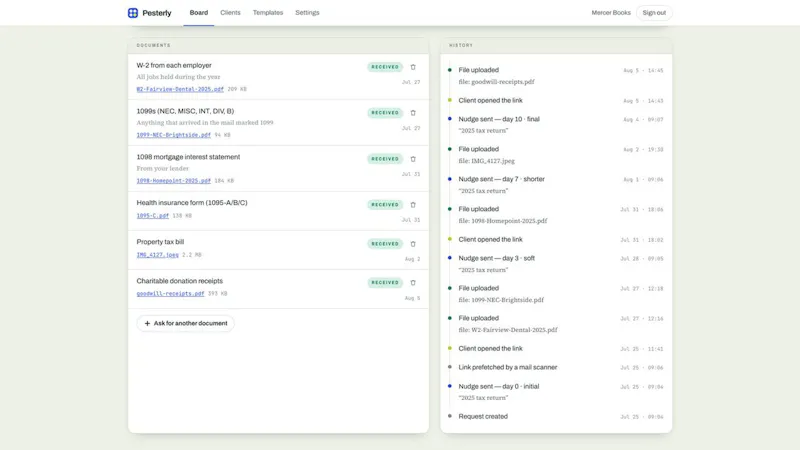The height and width of the screenshot is (450, 800).
Task: Click the 'Charitable donation receipts' title
Action: [x=180, y=281]
